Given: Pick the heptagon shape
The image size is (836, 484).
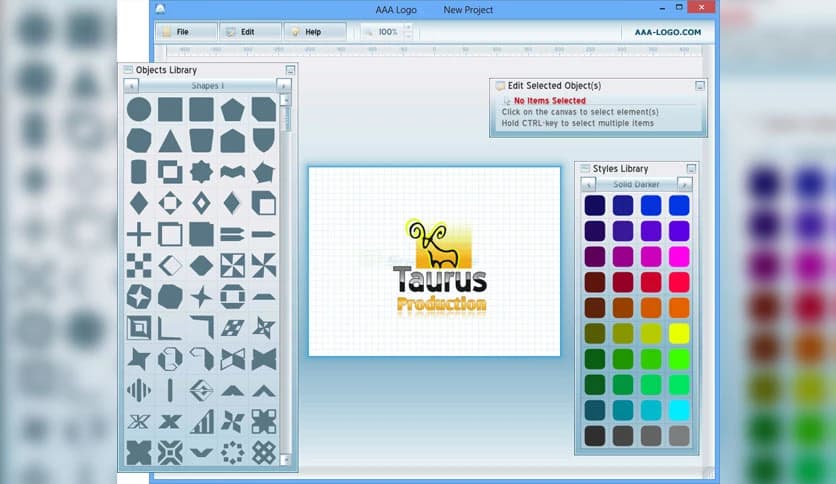Looking at the screenshot, I should pos(139,141).
